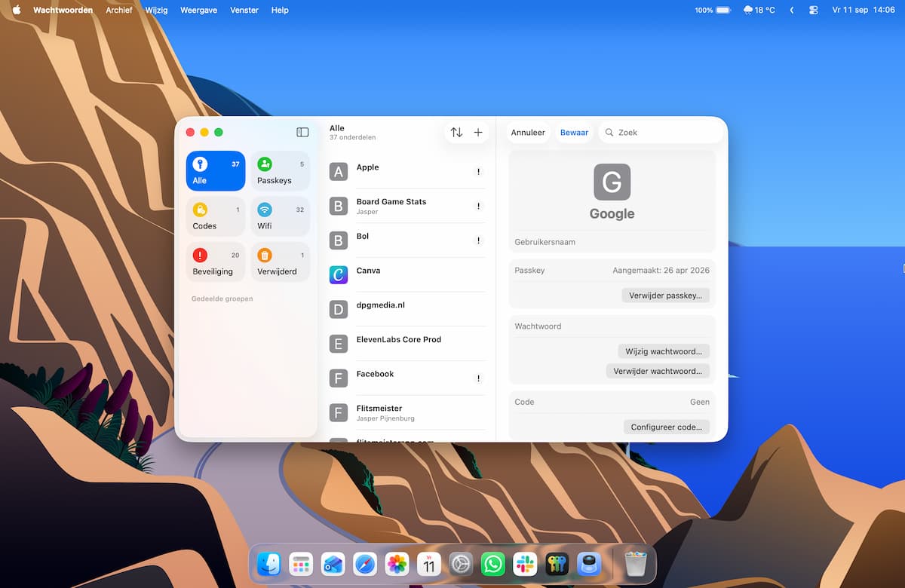The image size is (905, 588).
Task: Add a new password with the plus icon
Action: tap(478, 132)
